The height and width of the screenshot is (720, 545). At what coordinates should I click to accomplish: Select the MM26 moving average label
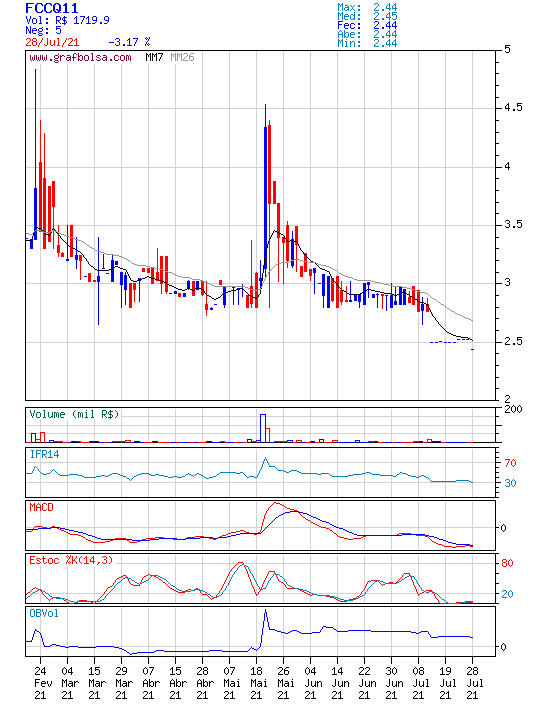pyautogui.click(x=182, y=57)
